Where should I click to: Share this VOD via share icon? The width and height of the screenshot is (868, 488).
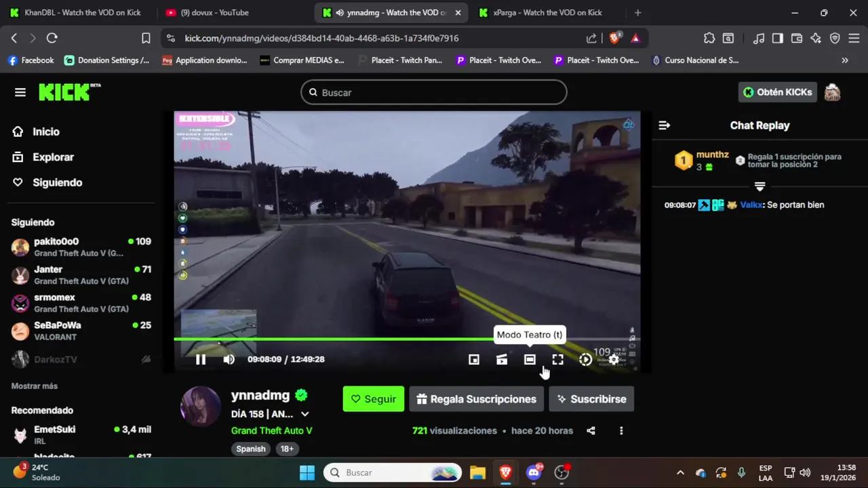[591, 430]
